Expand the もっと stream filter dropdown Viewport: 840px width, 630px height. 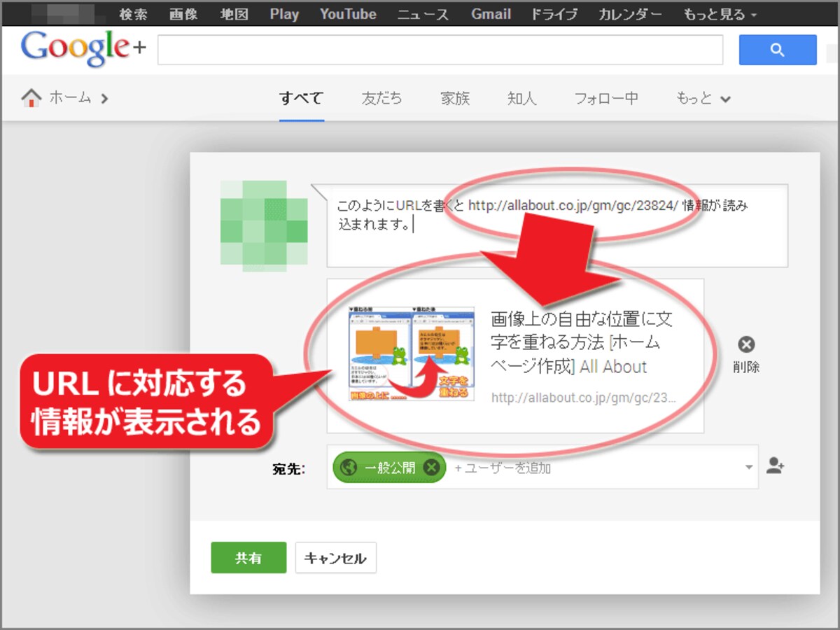[703, 98]
